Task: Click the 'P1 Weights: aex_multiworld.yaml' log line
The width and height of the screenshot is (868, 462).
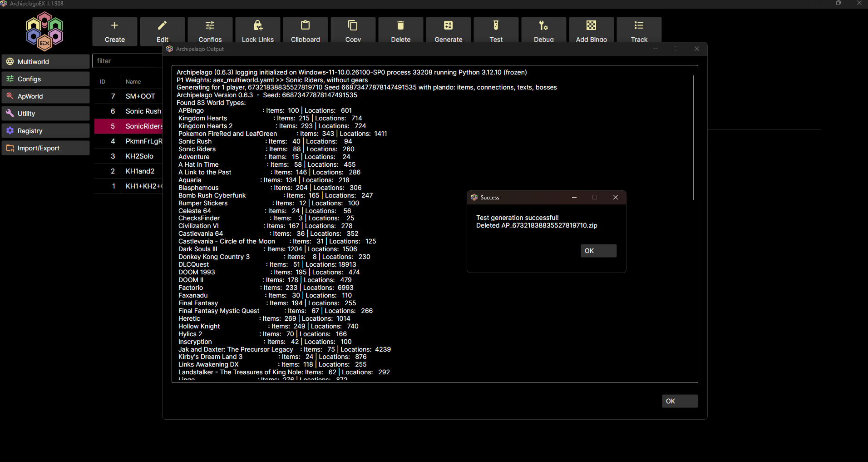Action: coord(272,80)
